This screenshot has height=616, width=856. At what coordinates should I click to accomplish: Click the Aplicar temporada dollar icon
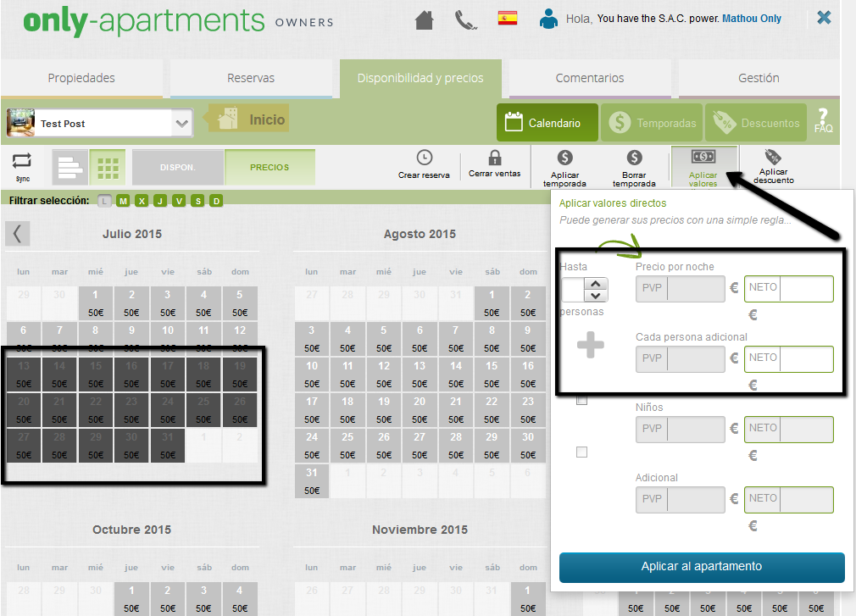(564, 157)
